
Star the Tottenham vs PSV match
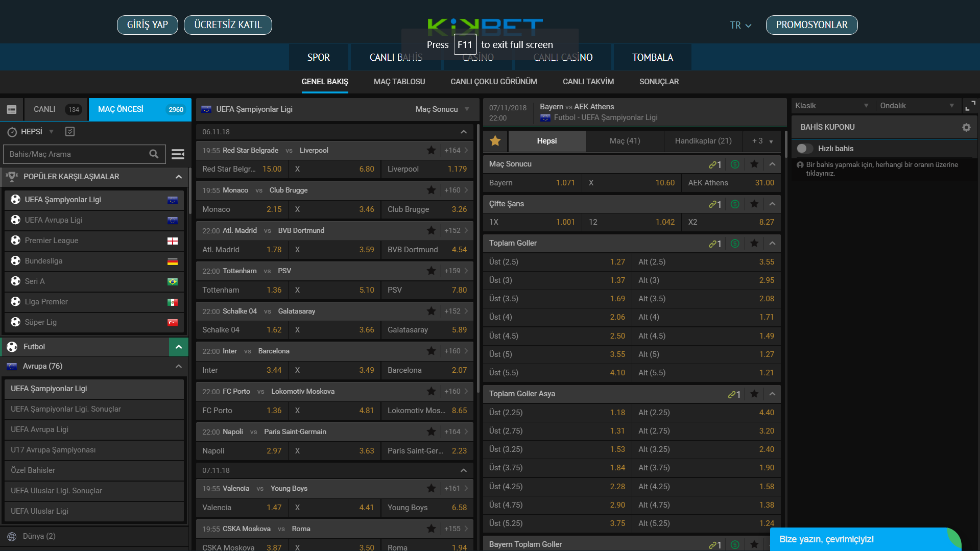click(432, 271)
